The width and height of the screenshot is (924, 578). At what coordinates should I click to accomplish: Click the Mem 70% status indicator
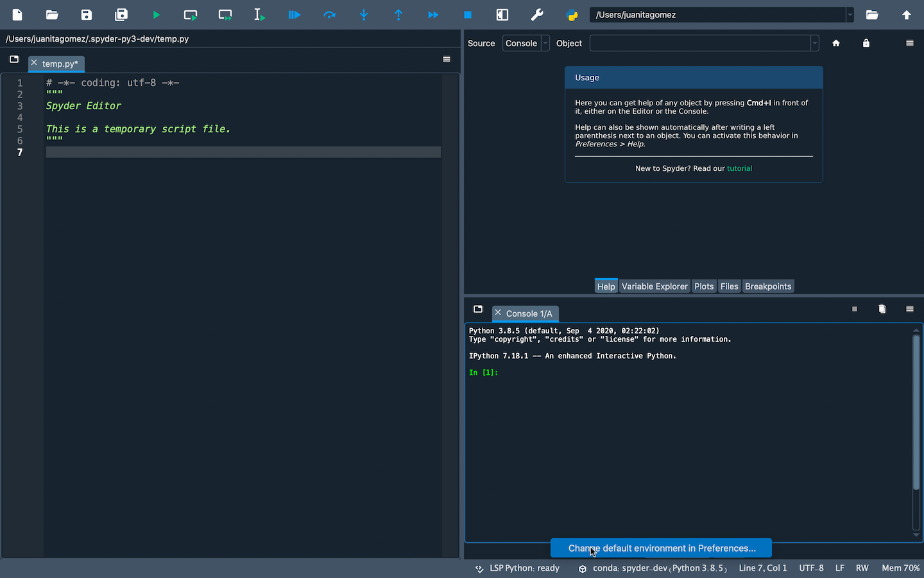(x=901, y=568)
